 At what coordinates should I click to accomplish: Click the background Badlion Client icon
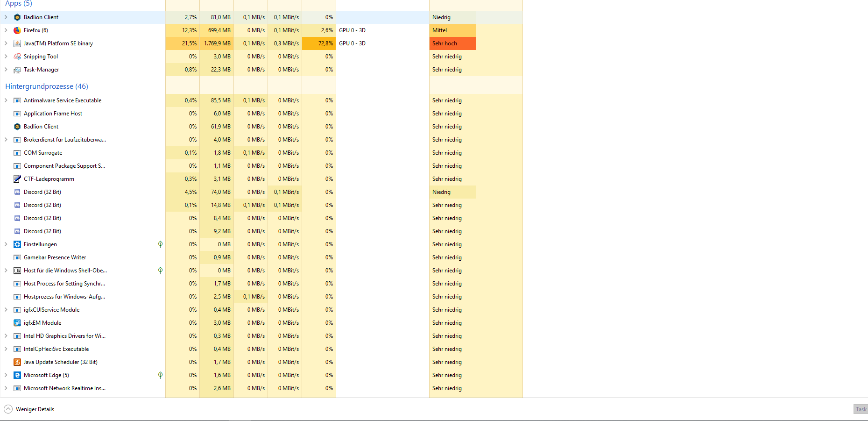click(17, 127)
